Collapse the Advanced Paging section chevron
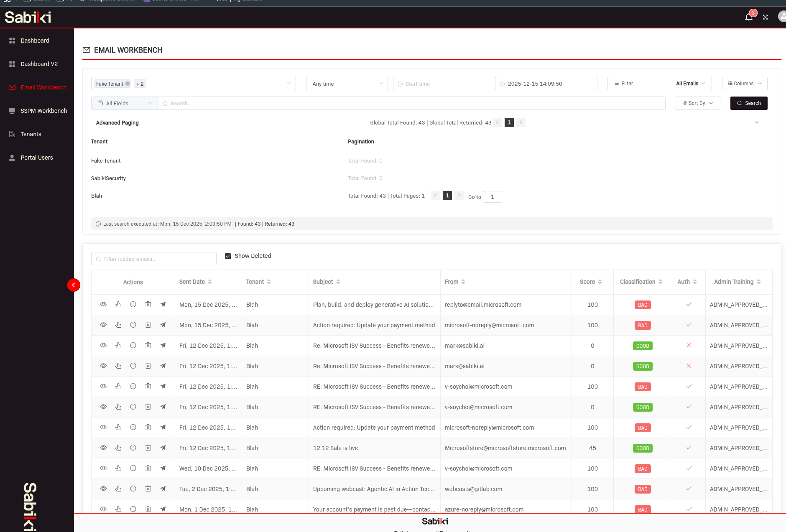 pyautogui.click(x=757, y=122)
